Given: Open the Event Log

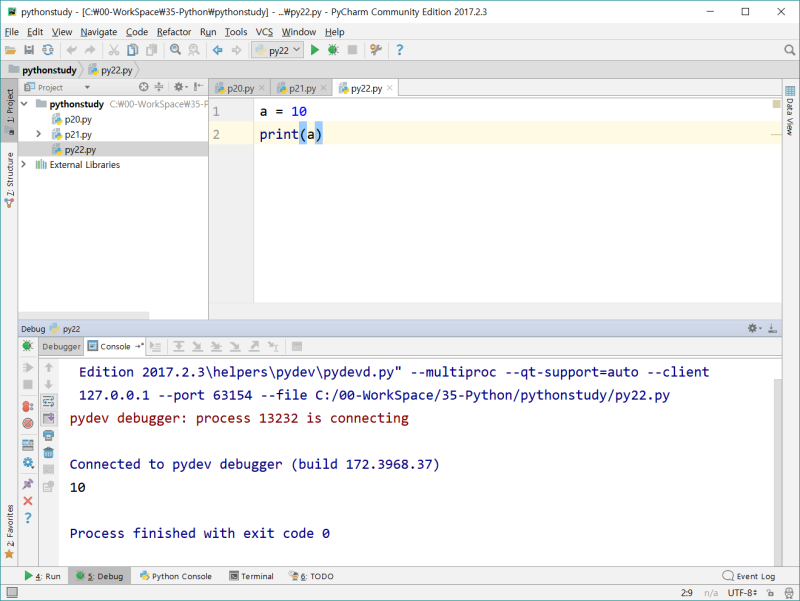Looking at the screenshot, I should pyautogui.click(x=749, y=576).
